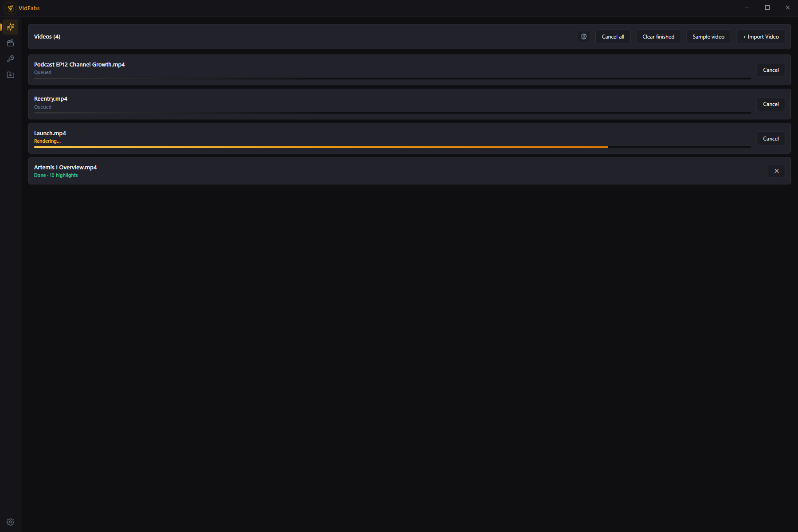Remove Artemis I Overview.mp4 with the X
The width and height of the screenshot is (798, 532).
(776, 171)
